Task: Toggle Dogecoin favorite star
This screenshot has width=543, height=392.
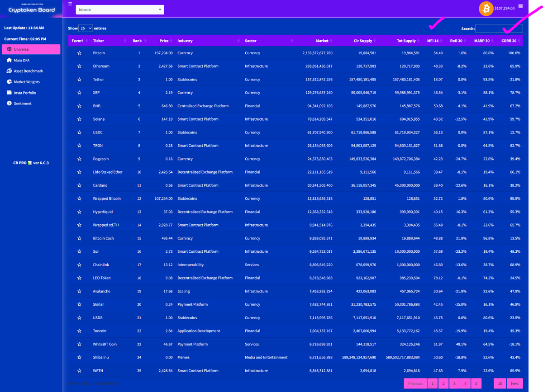Action: (x=79, y=159)
